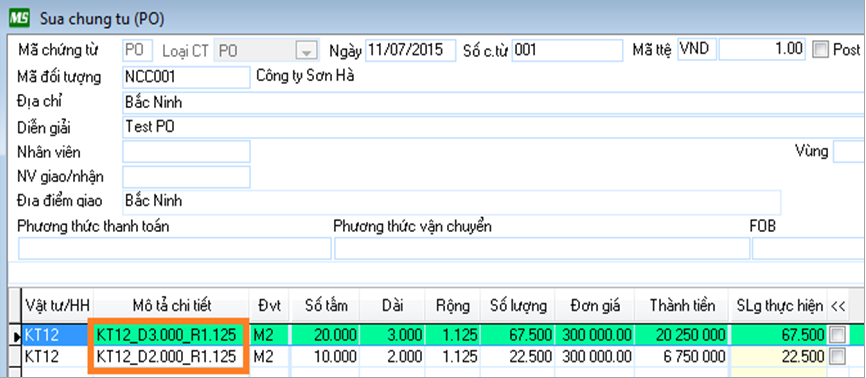Screen dimensions: 866x378
Task: Click the FOB input field
Action: point(809,249)
